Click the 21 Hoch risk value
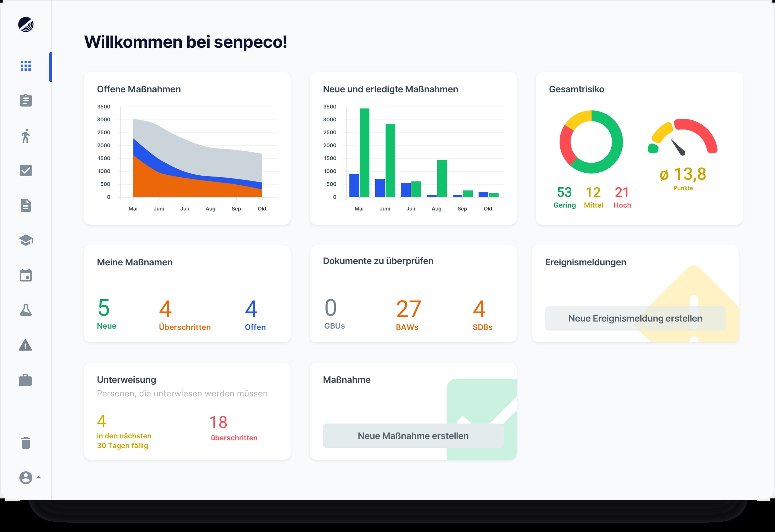 pyautogui.click(x=622, y=197)
